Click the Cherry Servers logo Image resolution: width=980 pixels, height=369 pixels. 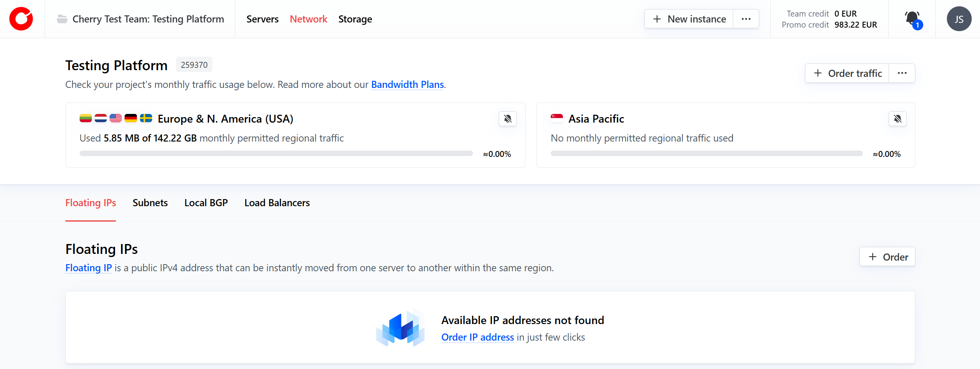tap(21, 19)
